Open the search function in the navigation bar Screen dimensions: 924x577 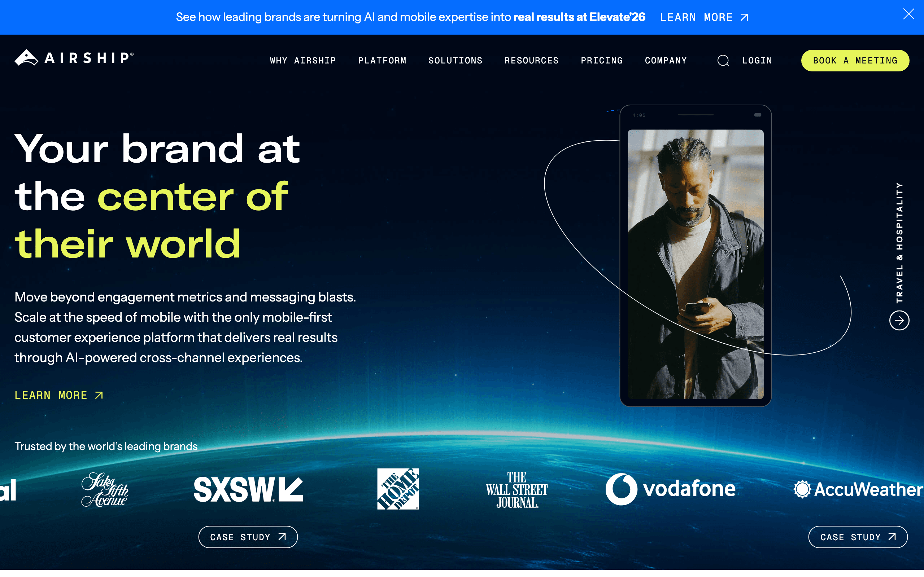tap(723, 60)
